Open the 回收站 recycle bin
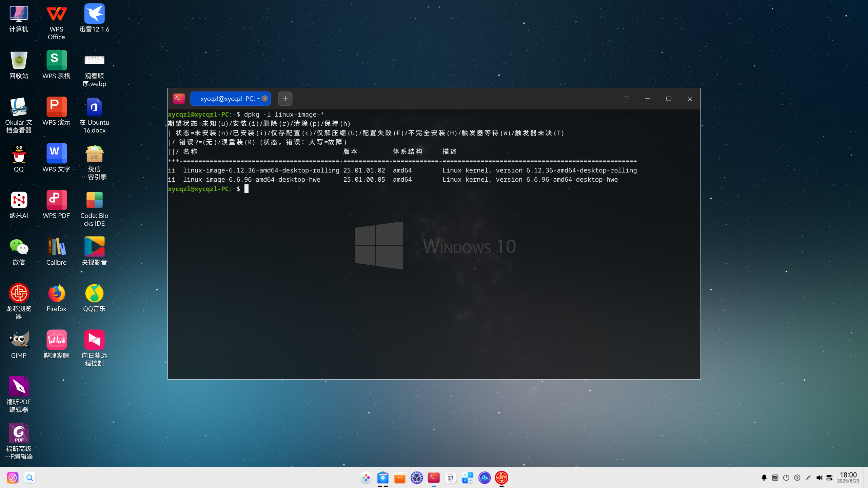Viewport: 868px width, 488px height. (x=19, y=65)
